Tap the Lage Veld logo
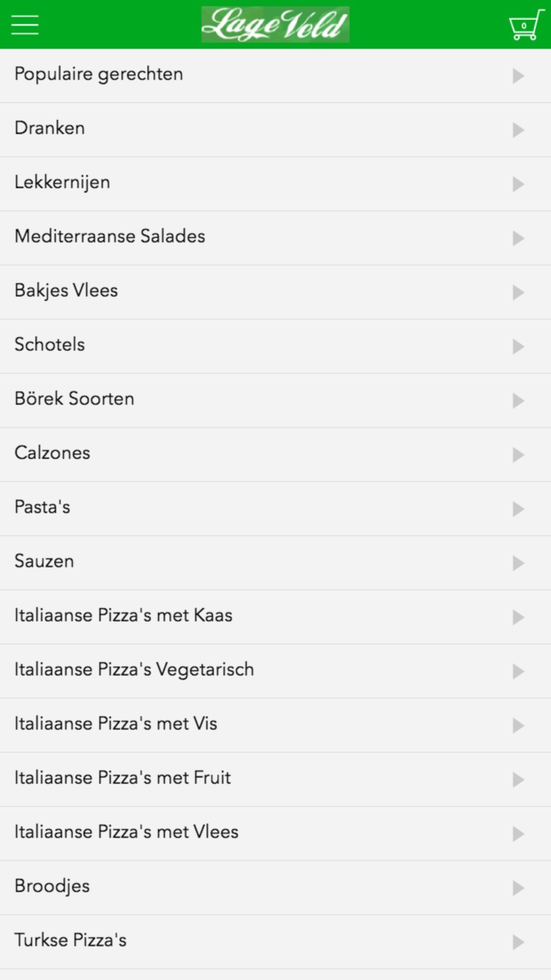 (275, 25)
